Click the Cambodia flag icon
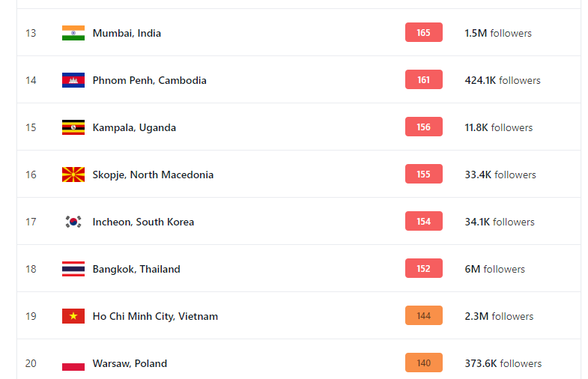Image resolution: width=588 pixels, height=379 pixels. click(73, 80)
